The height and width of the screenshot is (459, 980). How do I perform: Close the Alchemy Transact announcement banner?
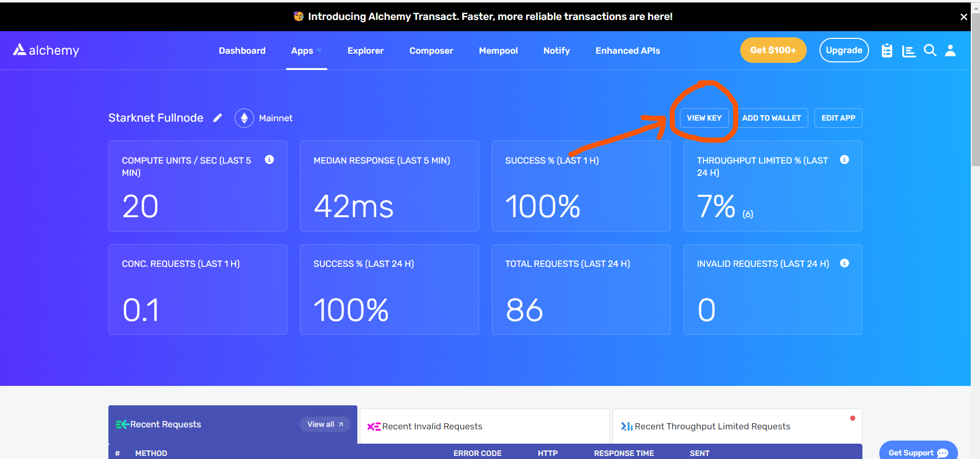pyautogui.click(x=964, y=17)
